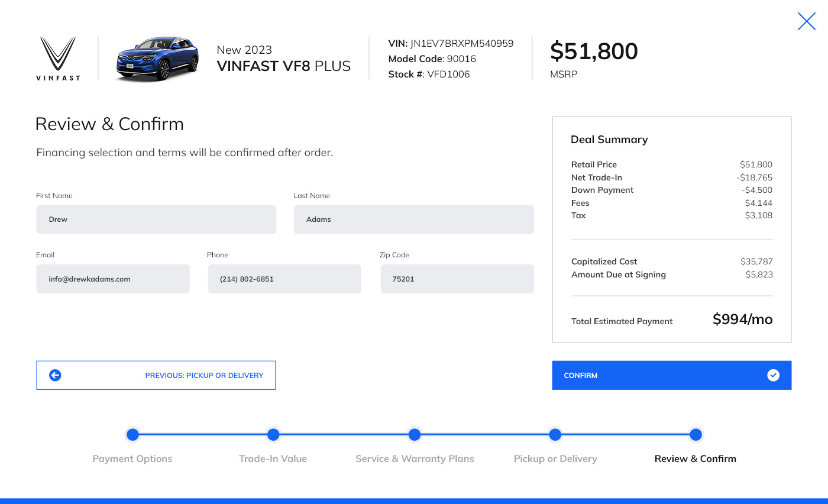Click the $51,800 MSRP price in header
828x504 pixels.
(594, 51)
